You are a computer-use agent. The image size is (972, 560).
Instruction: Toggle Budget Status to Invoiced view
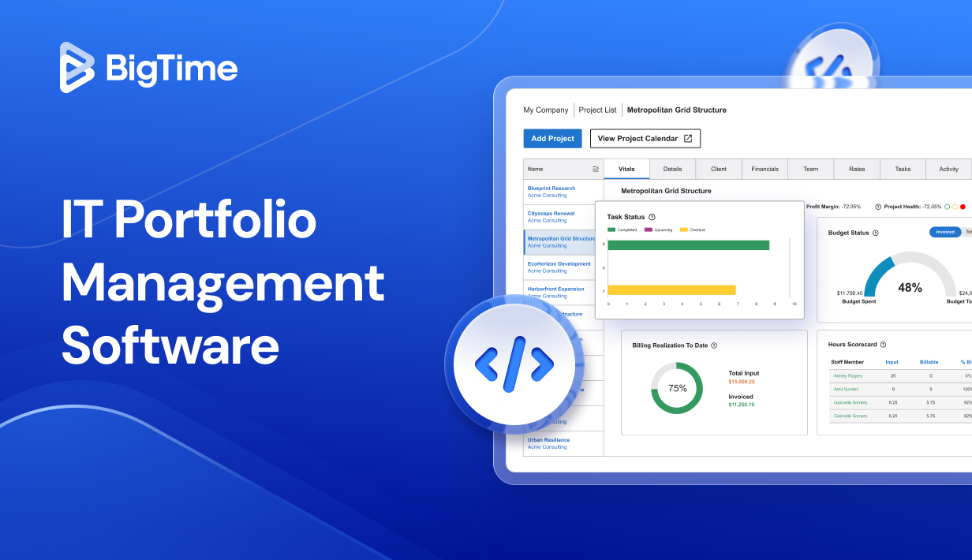[944, 232]
